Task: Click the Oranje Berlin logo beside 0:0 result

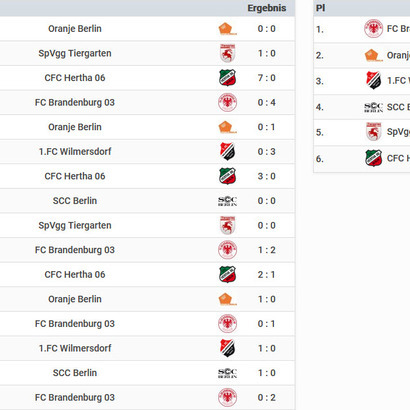Action: (x=227, y=29)
